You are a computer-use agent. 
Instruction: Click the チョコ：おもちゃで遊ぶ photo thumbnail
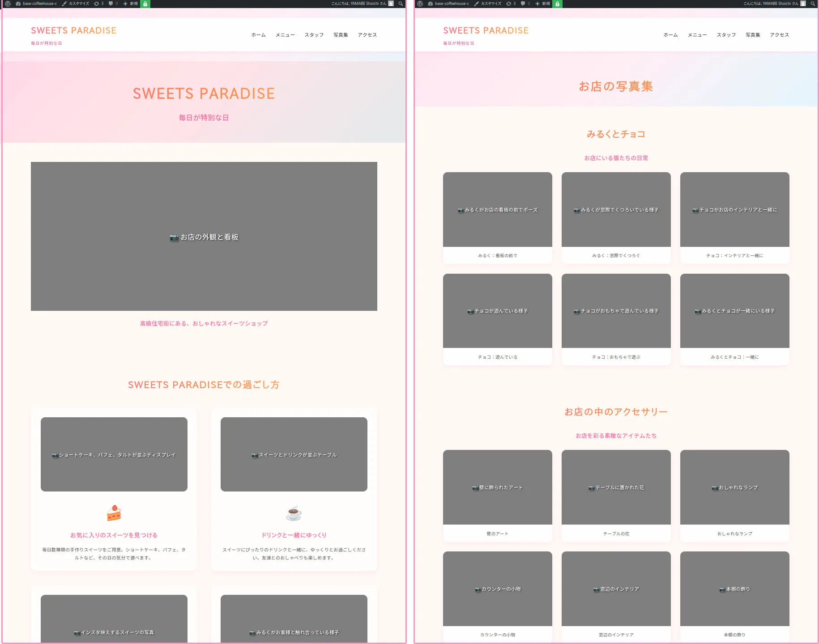(x=616, y=311)
